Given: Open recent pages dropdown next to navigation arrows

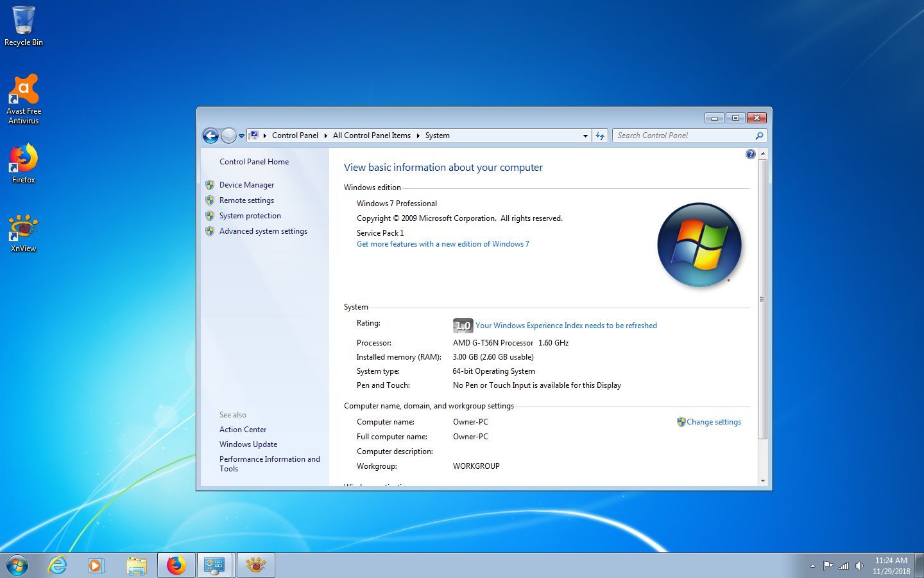Looking at the screenshot, I should click(x=241, y=136).
